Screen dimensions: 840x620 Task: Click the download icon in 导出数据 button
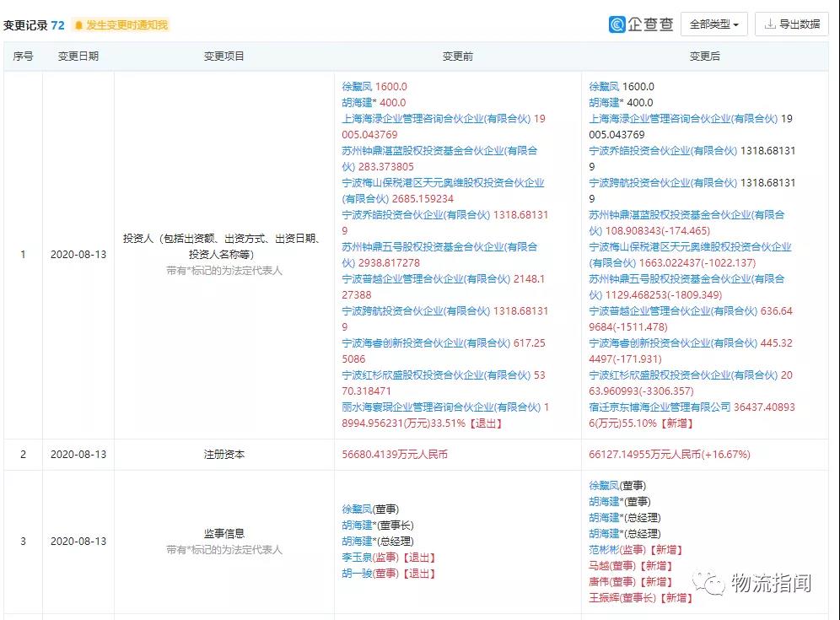click(769, 24)
